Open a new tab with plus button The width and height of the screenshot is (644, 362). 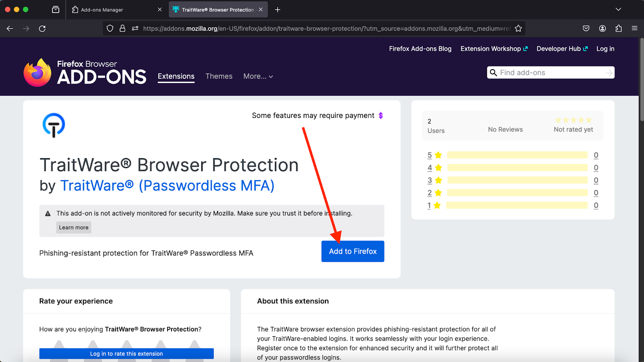[278, 10]
